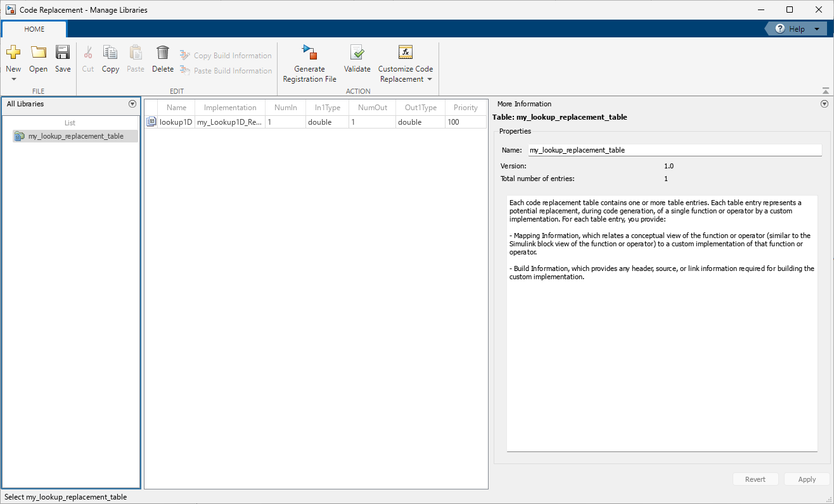Click the Cut scissors icon
This screenshot has height=504, width=834.
click(88, 53)
